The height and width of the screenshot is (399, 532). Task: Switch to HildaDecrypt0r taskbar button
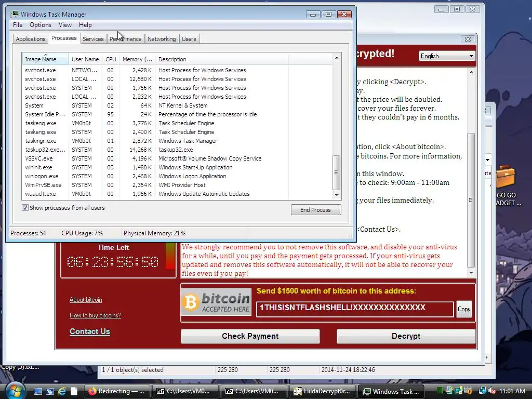coord(322,391)
